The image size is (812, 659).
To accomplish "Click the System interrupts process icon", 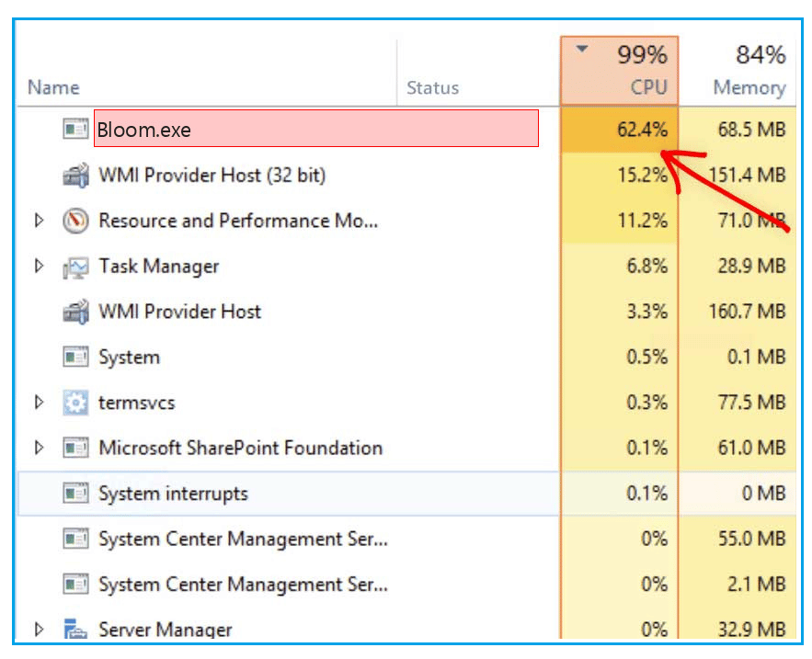I will [75, 494].
